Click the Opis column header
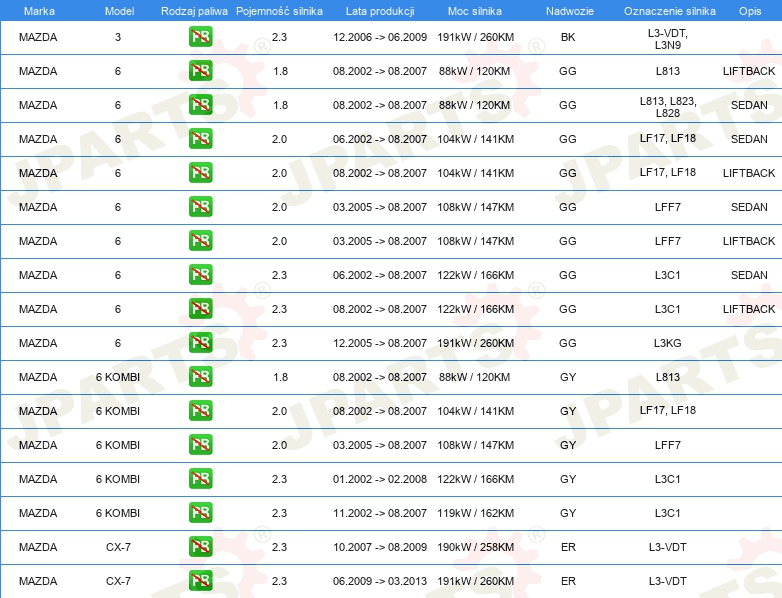Screen dimensions: 782x598 point(750,11)
